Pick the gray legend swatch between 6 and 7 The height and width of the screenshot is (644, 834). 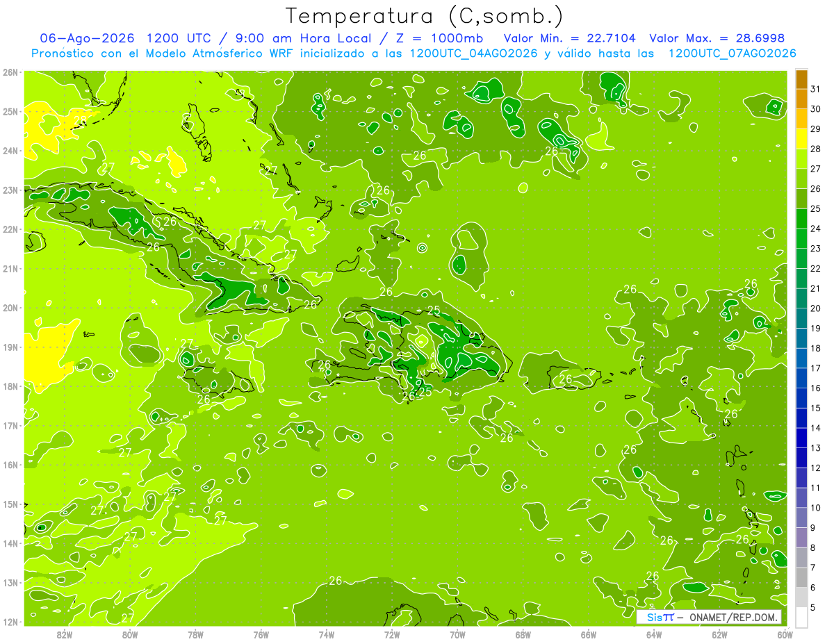click(x=801, y=577)
